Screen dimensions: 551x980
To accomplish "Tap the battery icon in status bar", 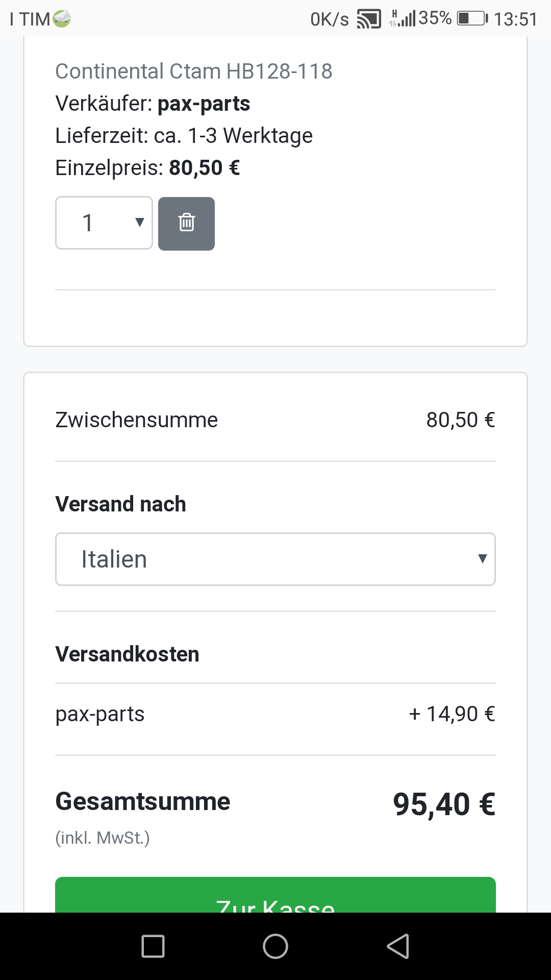I will click(x=472, y=19).
